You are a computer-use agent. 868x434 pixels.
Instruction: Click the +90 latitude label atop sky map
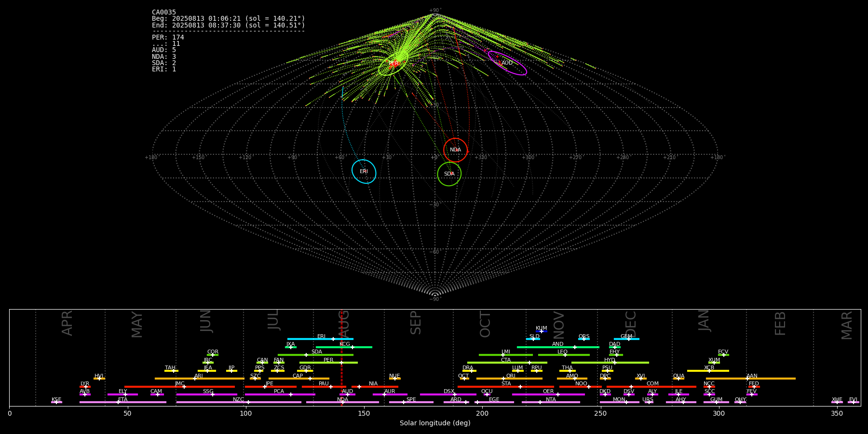click(435, 11)
